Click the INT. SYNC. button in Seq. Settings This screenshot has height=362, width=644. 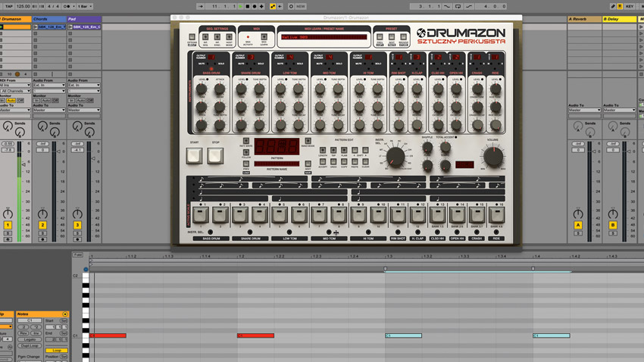pos(217,37)
